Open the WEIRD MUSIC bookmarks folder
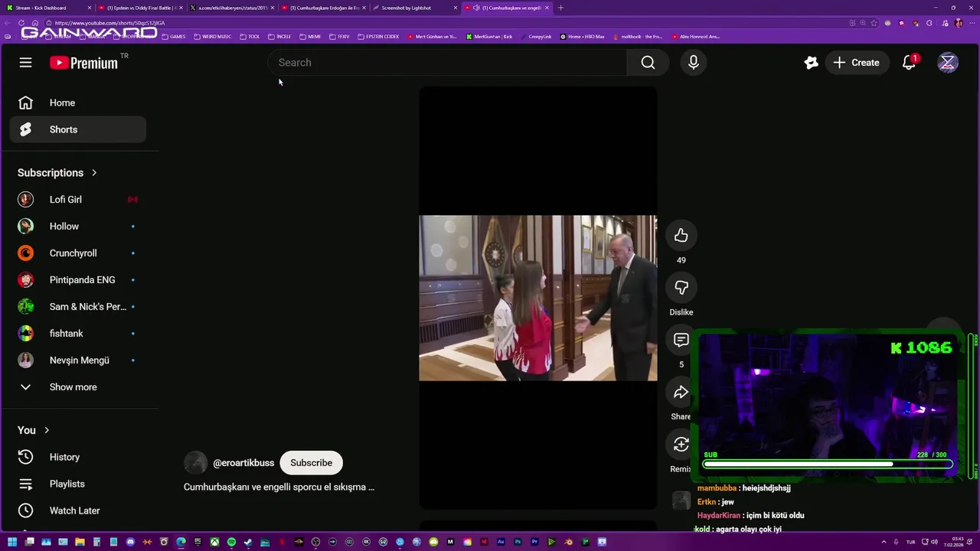This screenshot has height=551, width=980. pyautogui.click(x=213, y=37)
